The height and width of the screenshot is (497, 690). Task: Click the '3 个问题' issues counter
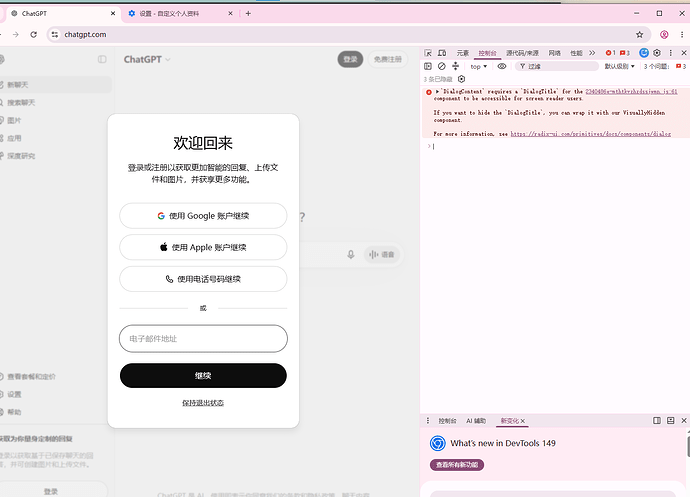664,66
